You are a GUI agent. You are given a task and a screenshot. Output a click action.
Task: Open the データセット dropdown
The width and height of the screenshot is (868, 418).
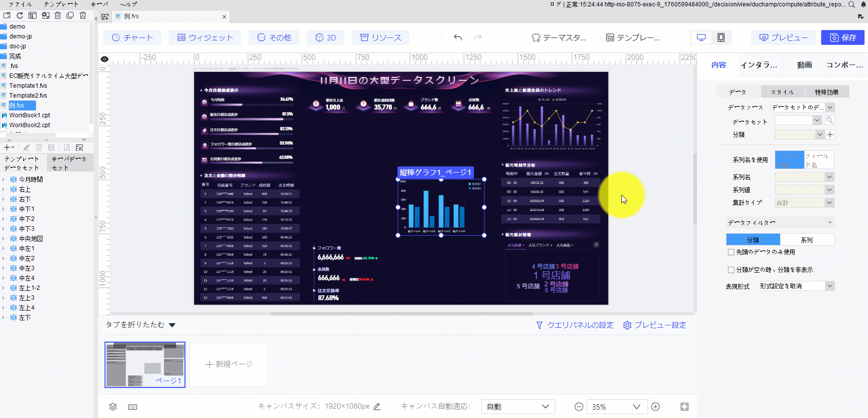798,120
